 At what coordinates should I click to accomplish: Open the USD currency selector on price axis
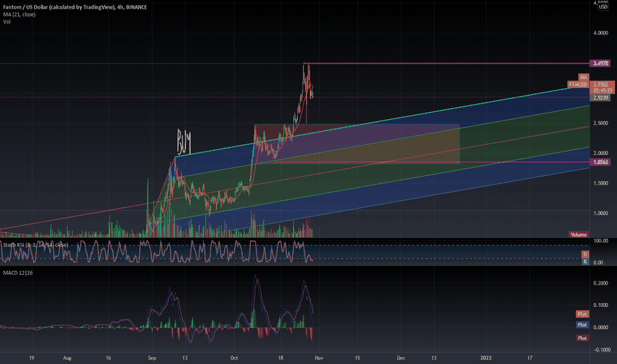point(603,7)
